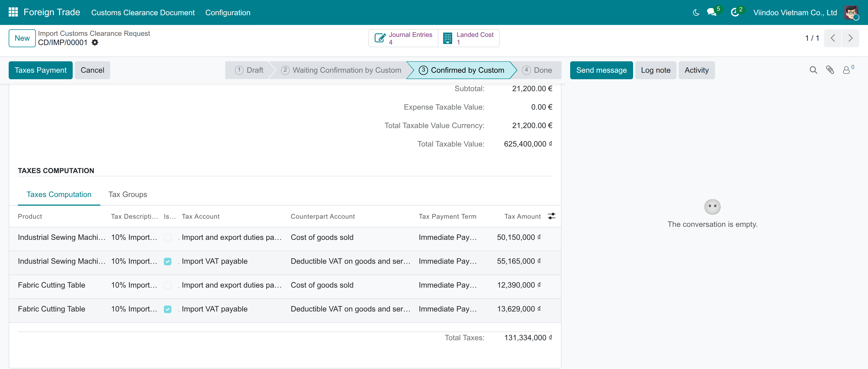
Task: Attach files paperclip icon
Action: (830, 70)
